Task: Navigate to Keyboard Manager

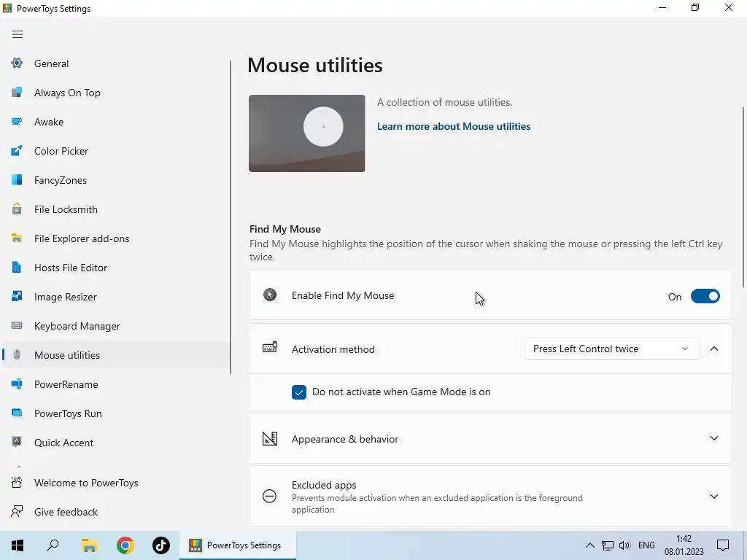Action: pyautogui.click(x=116, y=326)
